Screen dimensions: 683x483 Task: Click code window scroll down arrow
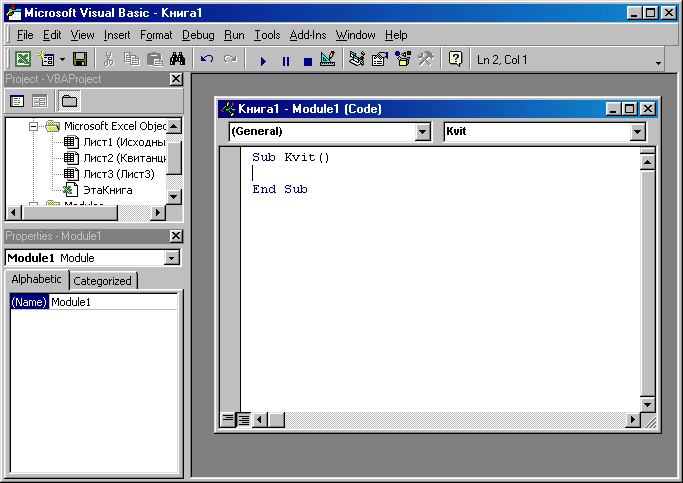pos(648,405)
